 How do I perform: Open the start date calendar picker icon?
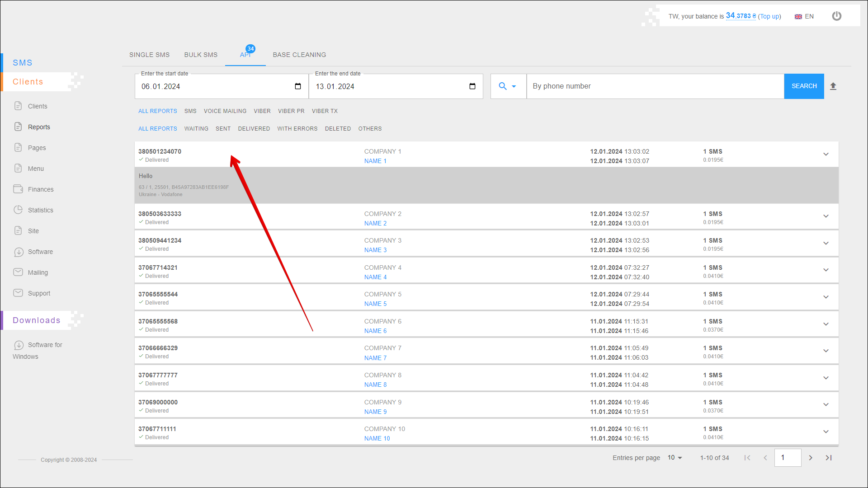[297, 86]
